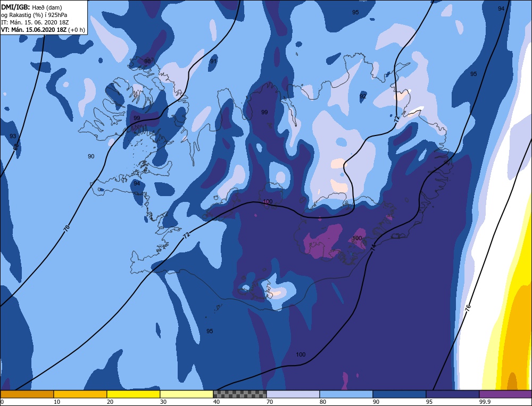Viewport: 532px width, 406px height.
Task: Click the legend scale value '30'
Action: (x=163, y=402)
